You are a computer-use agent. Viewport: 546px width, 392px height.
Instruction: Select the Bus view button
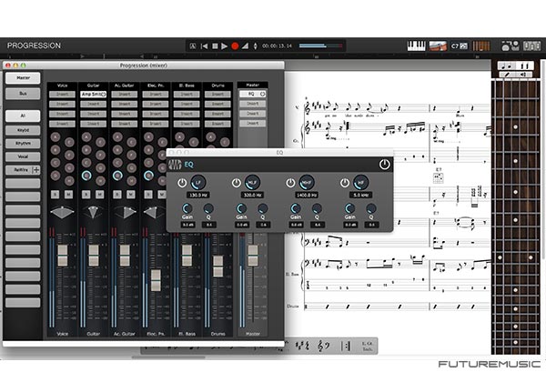tap(23, 94)
